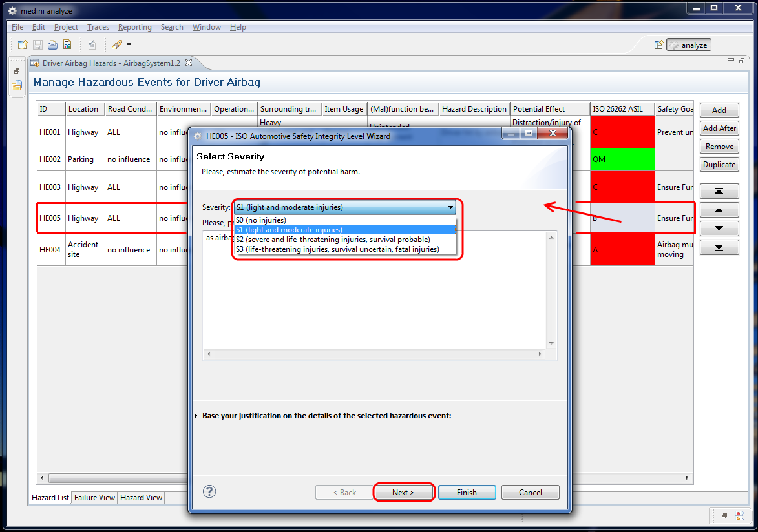This screenshot has width=758, height=532.
Task: Click the move up arrow button
Action: tap(719, 210)
